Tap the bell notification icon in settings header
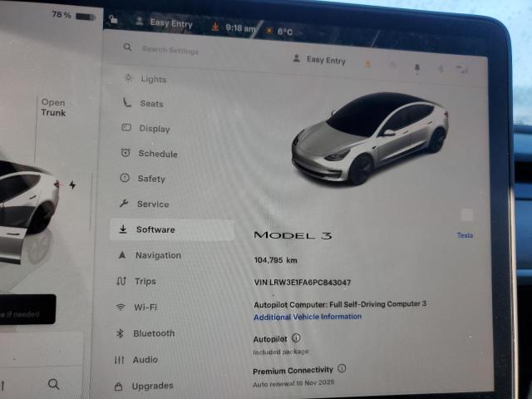This screenshot has width=532, height=399. pyautogui.click(x=417, y=68)
